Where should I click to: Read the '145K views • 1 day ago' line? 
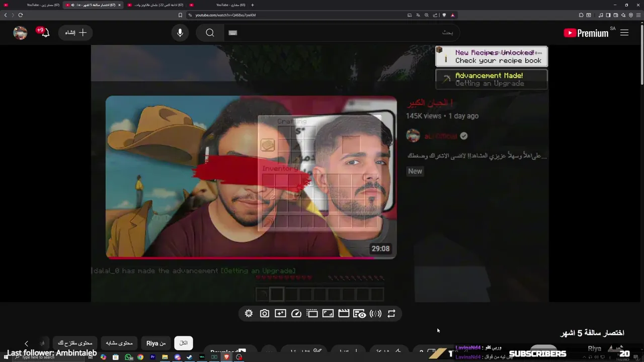[442, 116]
